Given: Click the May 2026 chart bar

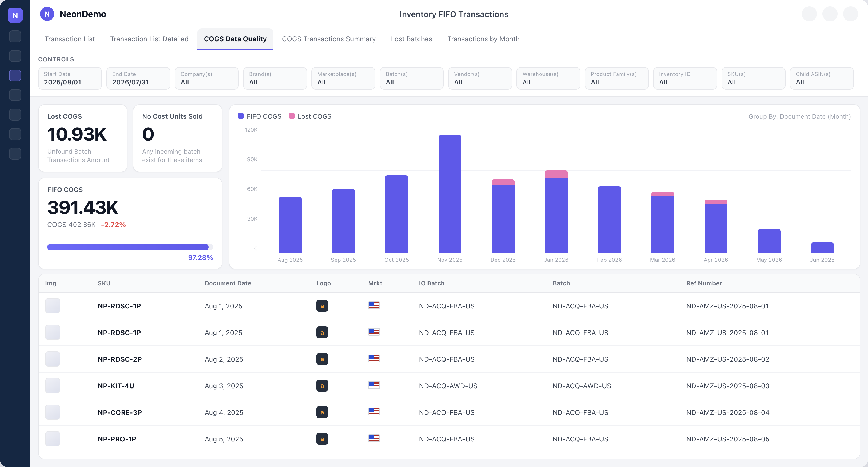Looking at the screenshot, I should (x=769, y=241).
